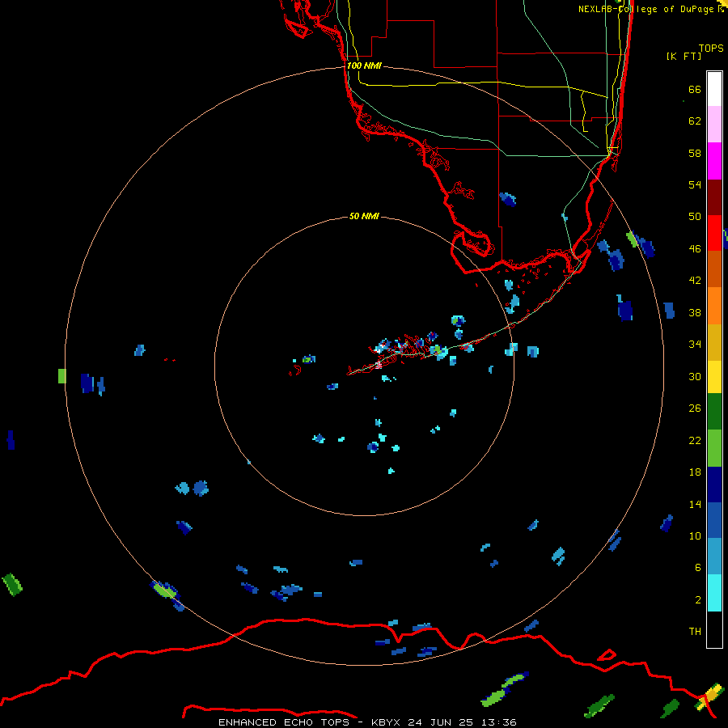Click the "34" legend value
Screen dimensions: 728x728
(695, 345)
